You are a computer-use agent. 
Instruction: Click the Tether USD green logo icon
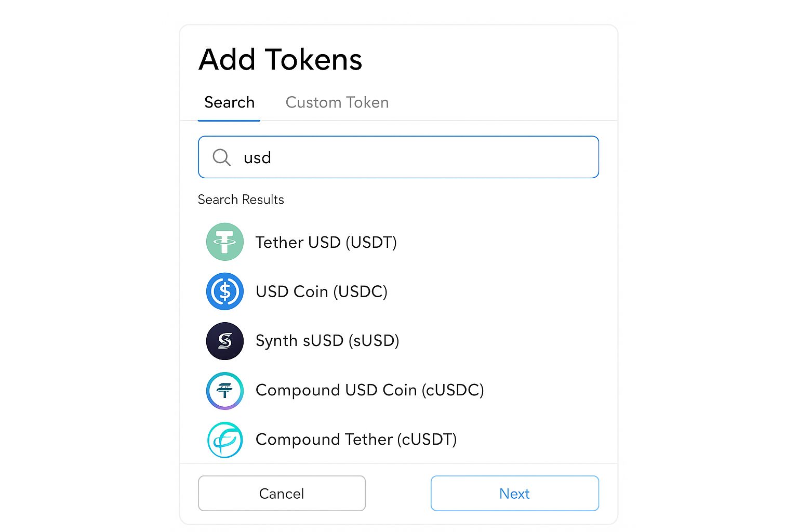pyautogui.click(x=225, y=242)
